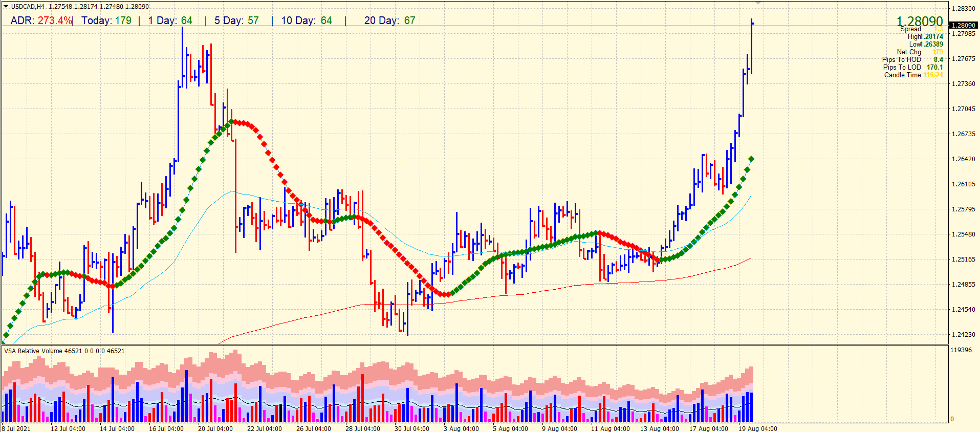The width and height of the screenshot is (980, 432).
Task: Click the chart shift triangle marker at top
Action: point(758,3)
